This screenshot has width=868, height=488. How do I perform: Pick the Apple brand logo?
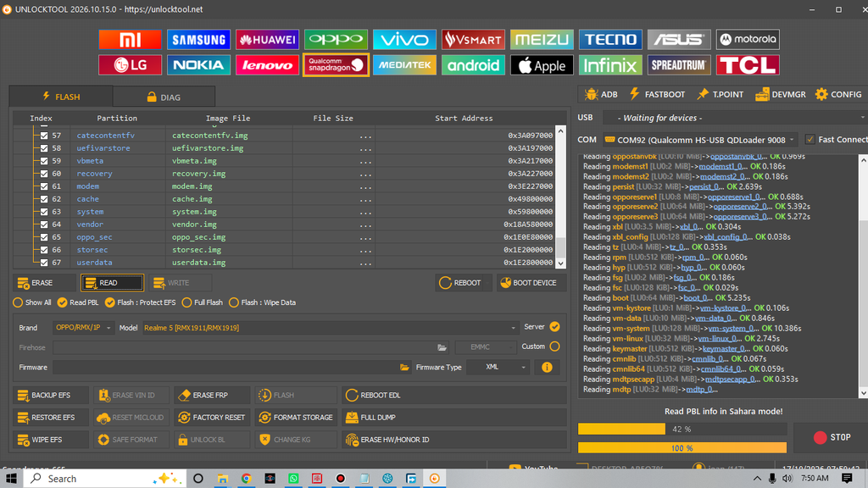pyautogui.click(x=542, y=65)
